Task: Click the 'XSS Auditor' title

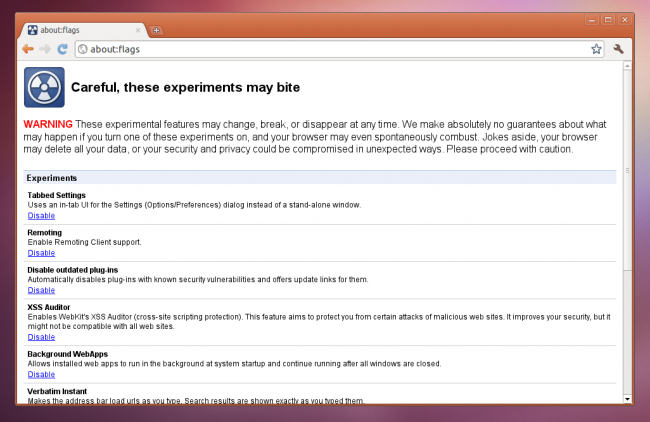Action: pyautogui.click(x=49, y=307)
